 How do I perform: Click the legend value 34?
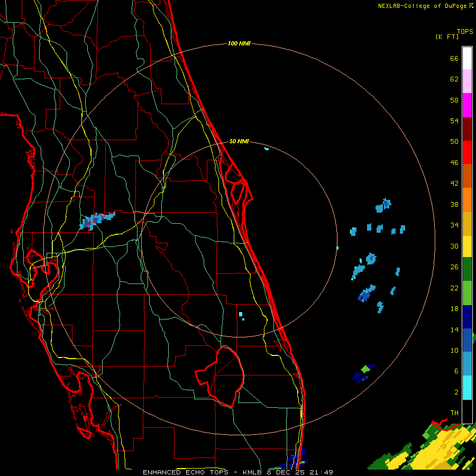(454, 225)
